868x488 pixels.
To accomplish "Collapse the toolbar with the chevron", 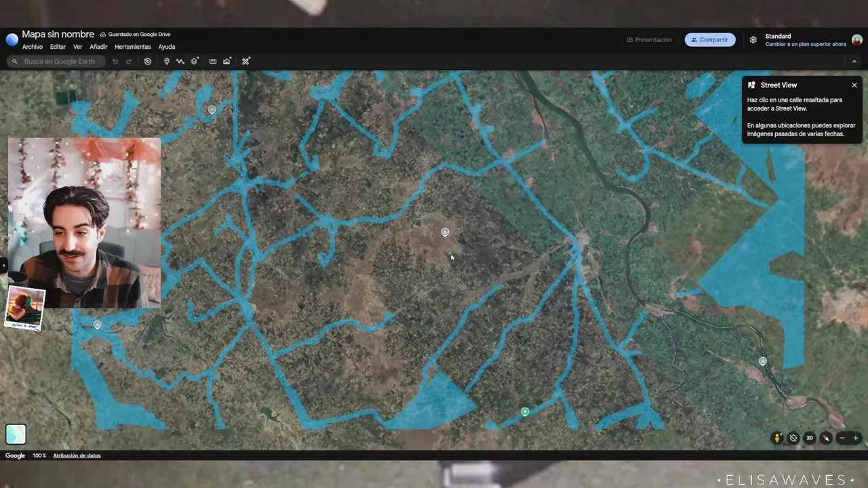I will [854, 61].
